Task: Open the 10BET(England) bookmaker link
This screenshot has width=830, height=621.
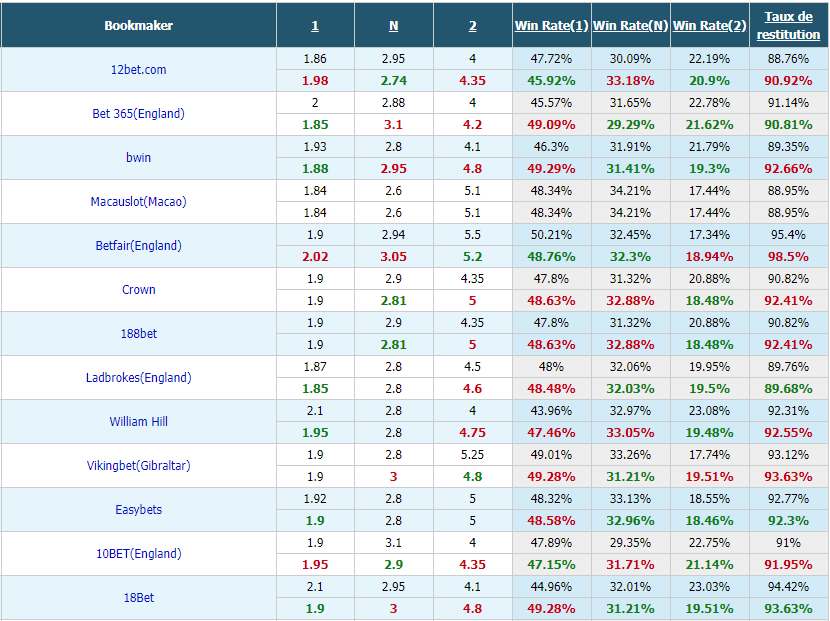Action: (x=138, y=553)
